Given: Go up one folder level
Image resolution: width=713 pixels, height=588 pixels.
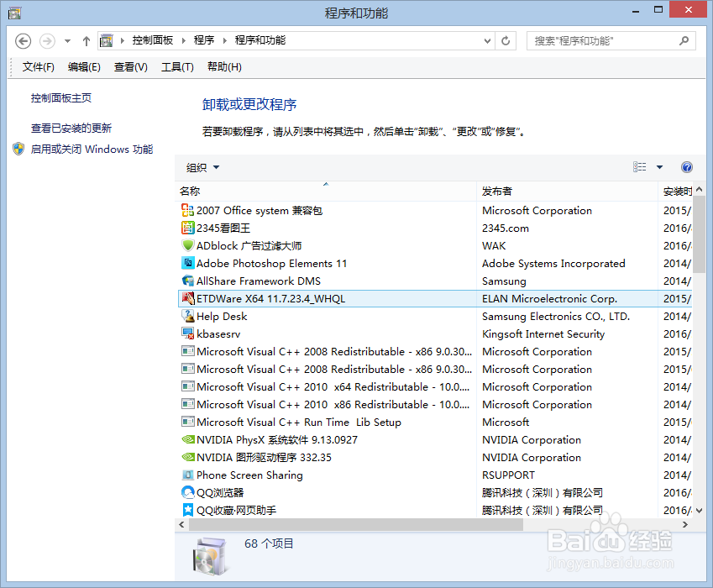Looking at the screenshot, I should 87,41.
